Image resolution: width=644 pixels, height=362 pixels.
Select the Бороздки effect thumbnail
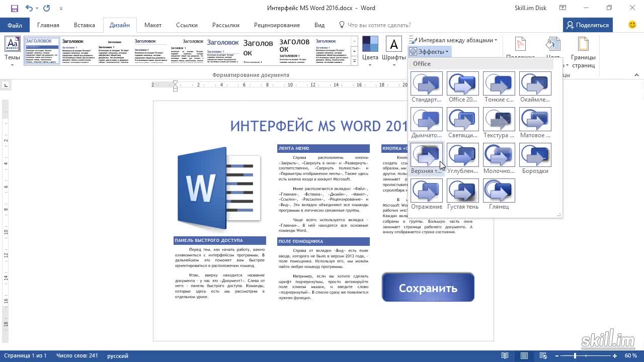[535, 155]
